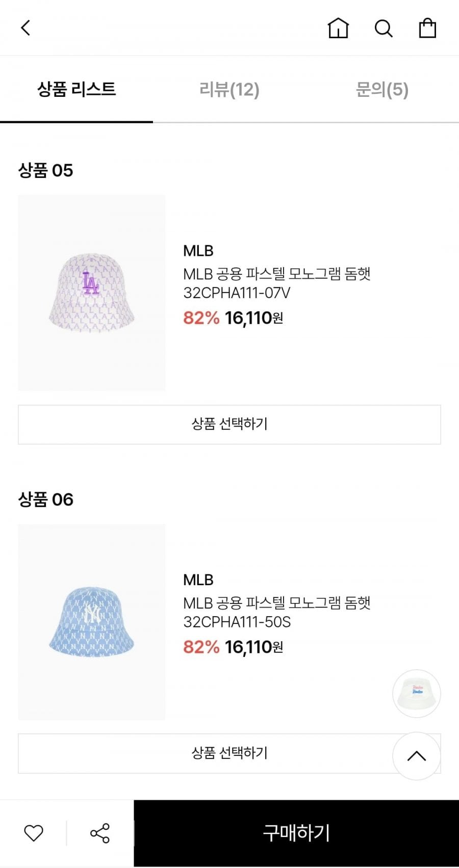
Task: Open the shopping bag cart
Action: pyautogui.click(x=427, y=28)
